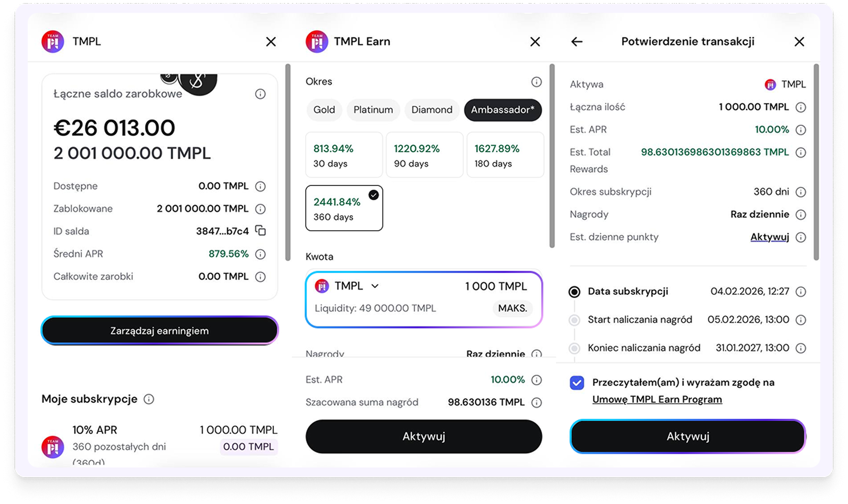Click info icon beside Łączne saldo zarobkowe
848x504 pixels.
[x=260, y=94]
